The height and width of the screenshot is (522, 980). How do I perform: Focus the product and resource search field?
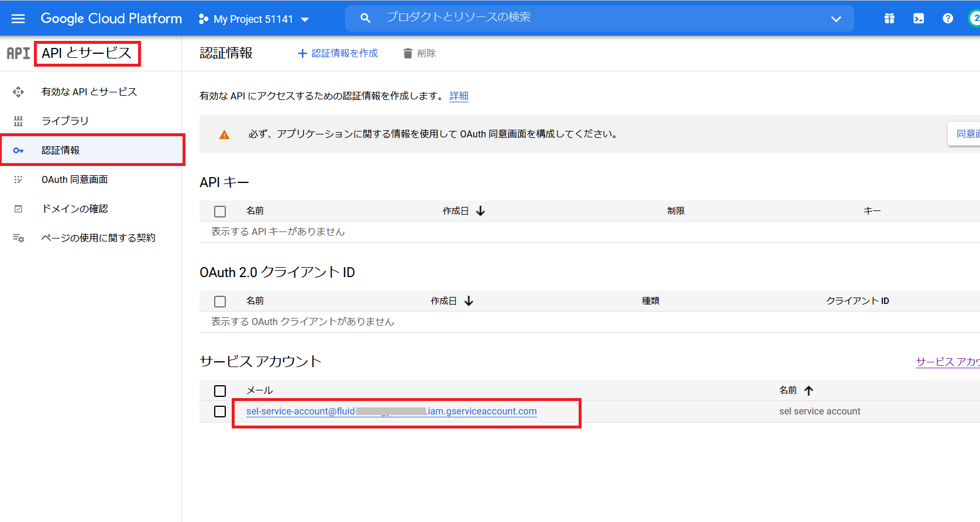tap(600, 18)
